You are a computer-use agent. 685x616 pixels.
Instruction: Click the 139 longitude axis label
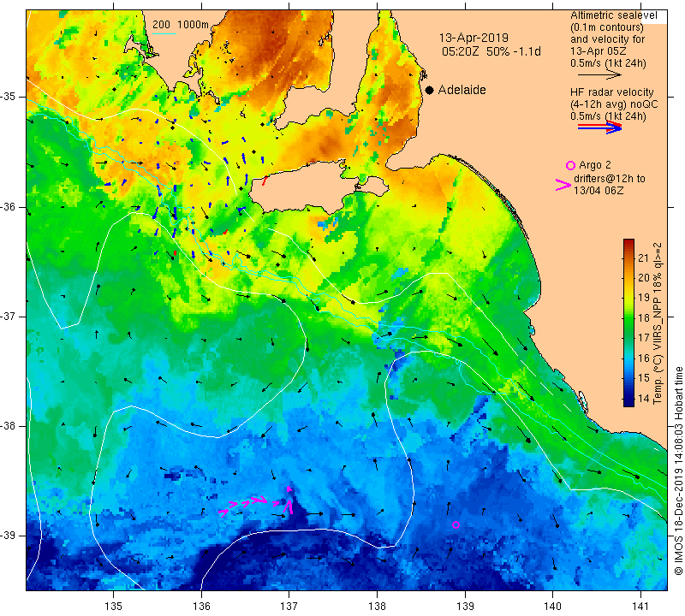click(465, 606)
